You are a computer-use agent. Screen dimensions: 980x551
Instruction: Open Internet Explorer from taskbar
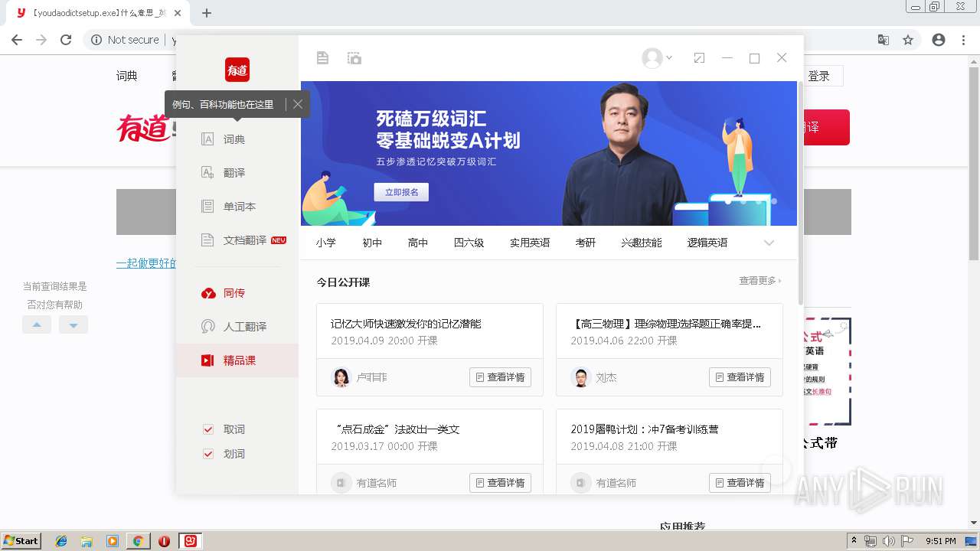coord(61,541)
